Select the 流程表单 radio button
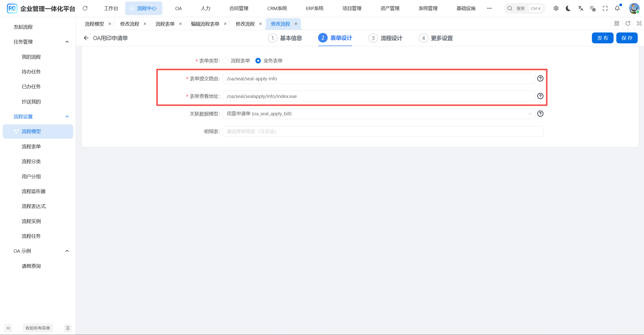644x335 pixels. [225, 61]
